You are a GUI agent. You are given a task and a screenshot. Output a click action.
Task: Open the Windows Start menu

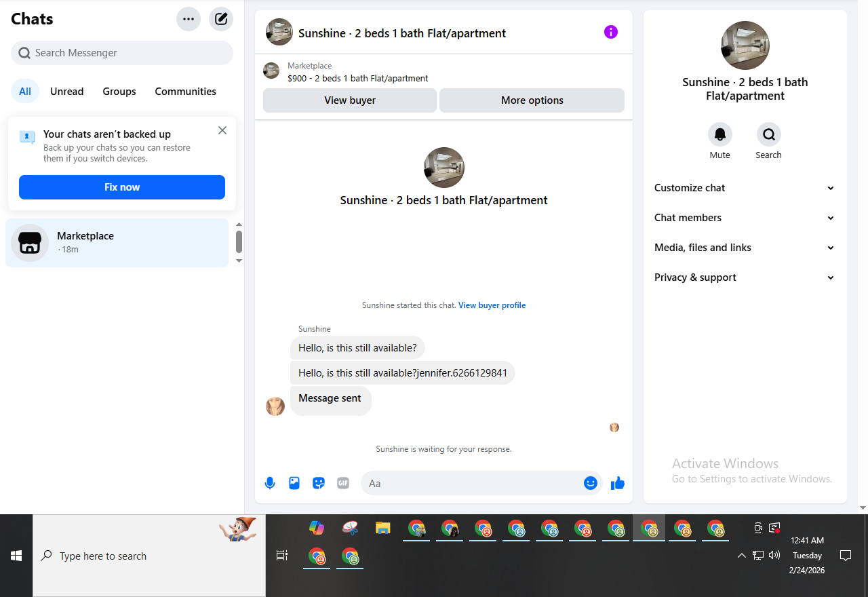click(16, 556)
